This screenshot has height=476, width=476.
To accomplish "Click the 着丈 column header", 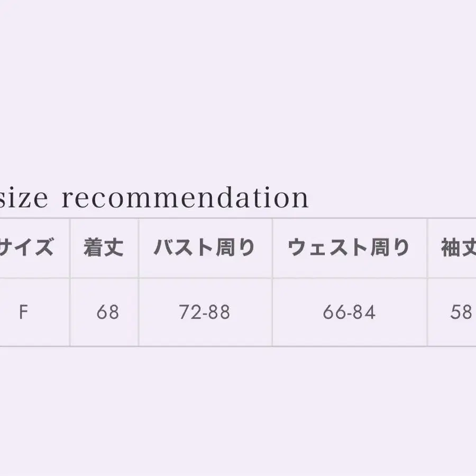I will 104,248.
